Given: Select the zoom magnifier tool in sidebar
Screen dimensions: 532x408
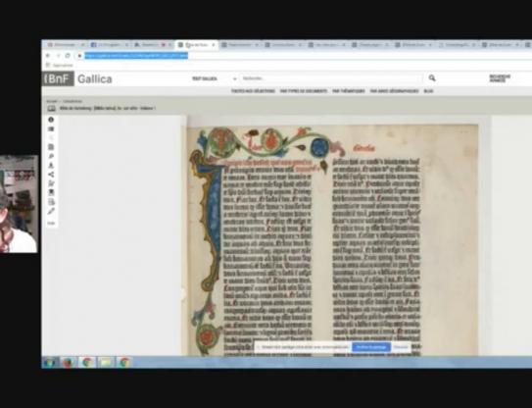Looking at the screenshot, I should coord(51,156).
